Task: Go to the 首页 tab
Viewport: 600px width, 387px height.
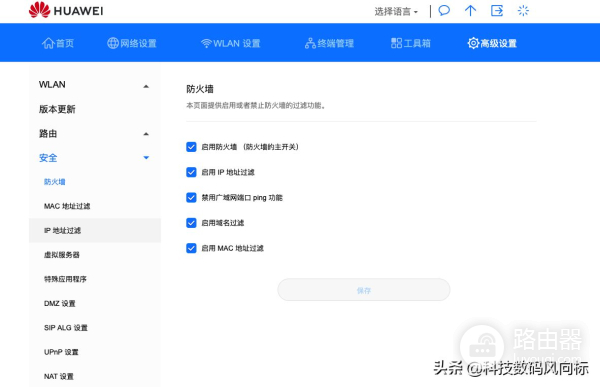Action: pos(58,43)
